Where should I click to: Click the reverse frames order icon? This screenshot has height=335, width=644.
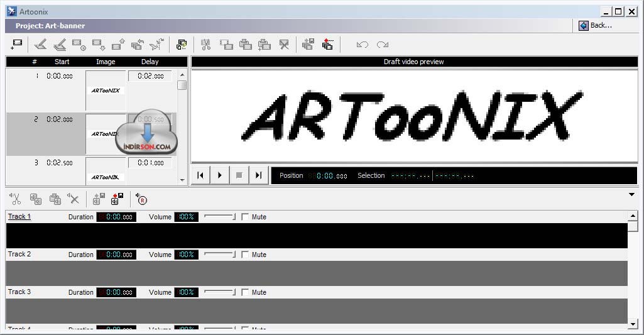pos(138,45)
